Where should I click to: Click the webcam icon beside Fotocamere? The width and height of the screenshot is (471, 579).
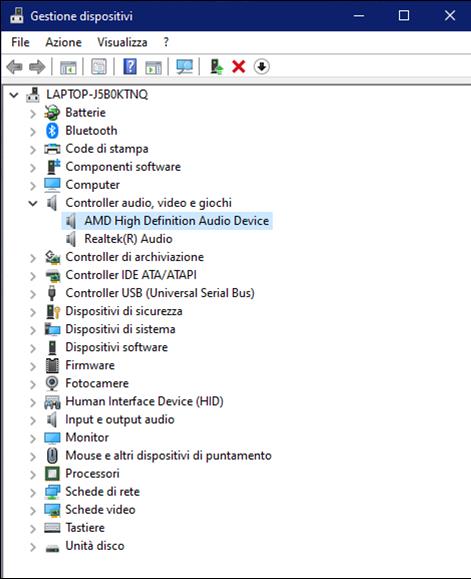pyautogui.click(x=52, y=383)
